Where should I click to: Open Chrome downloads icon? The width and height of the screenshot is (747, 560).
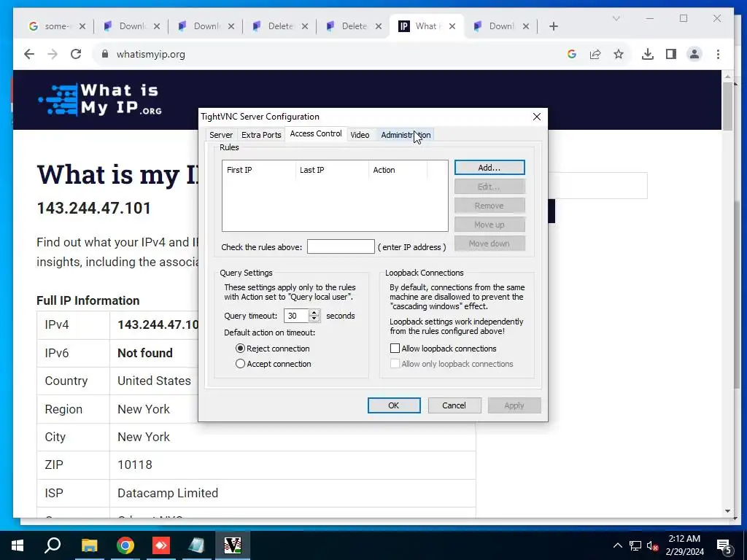[x=648, y=54]
